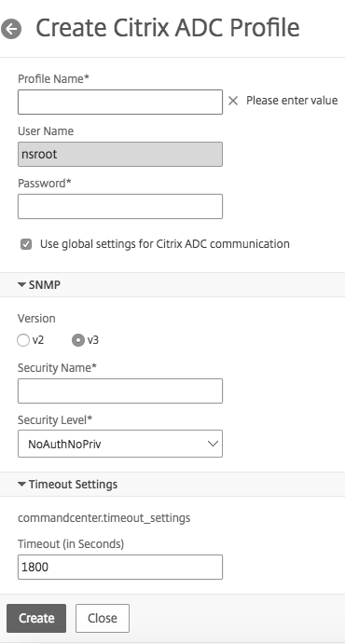Click the back arrow icon
Screen dimensions: 345x644
click(x=11, y=29)
